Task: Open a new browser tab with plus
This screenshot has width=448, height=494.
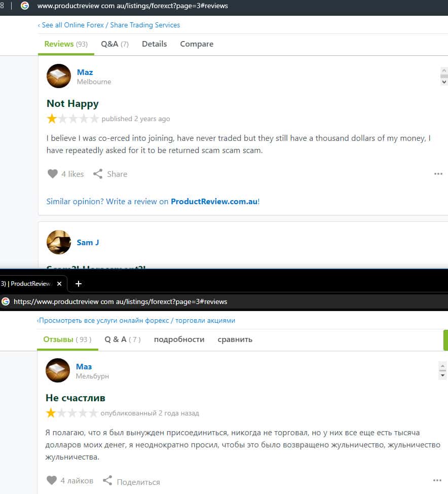Action: pyautogui.click(x=79, y=284)
